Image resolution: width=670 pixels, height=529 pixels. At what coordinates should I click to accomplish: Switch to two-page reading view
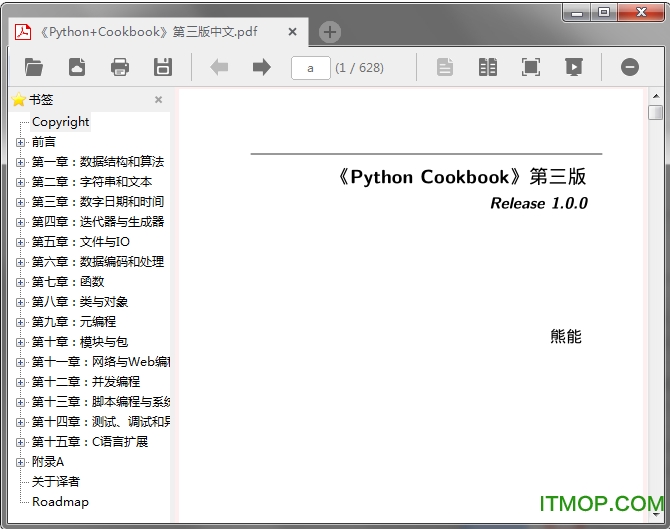(x=487, y=67)
